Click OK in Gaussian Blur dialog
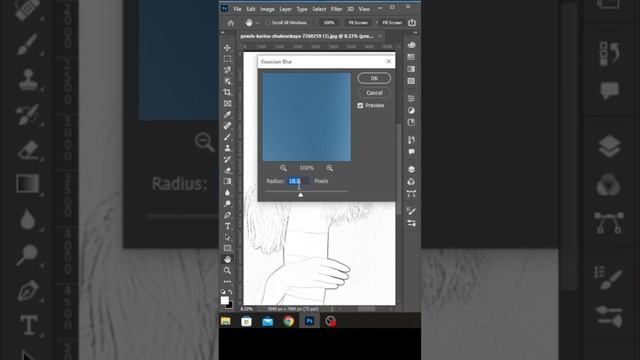Screen dimensions: 640x360 coord(374,78)
